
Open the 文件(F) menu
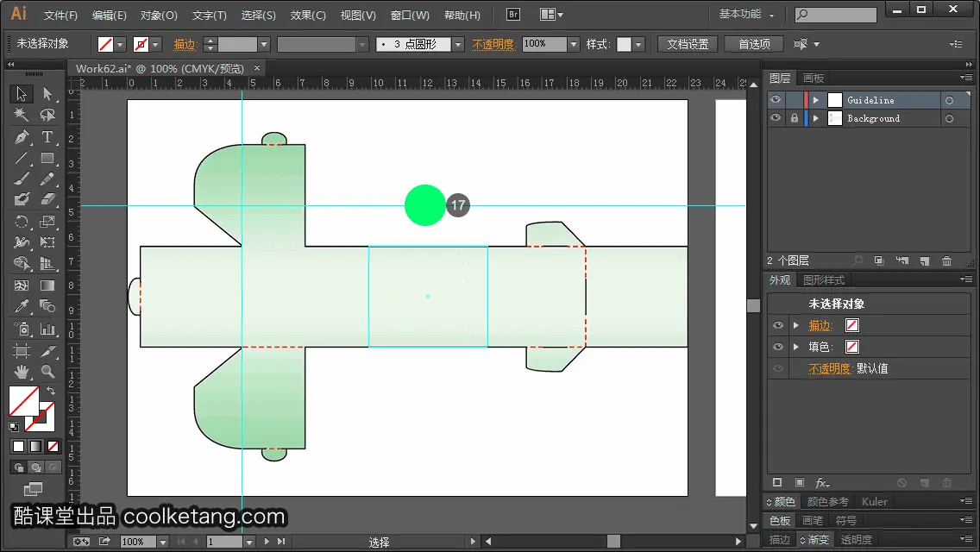point(60,15)
